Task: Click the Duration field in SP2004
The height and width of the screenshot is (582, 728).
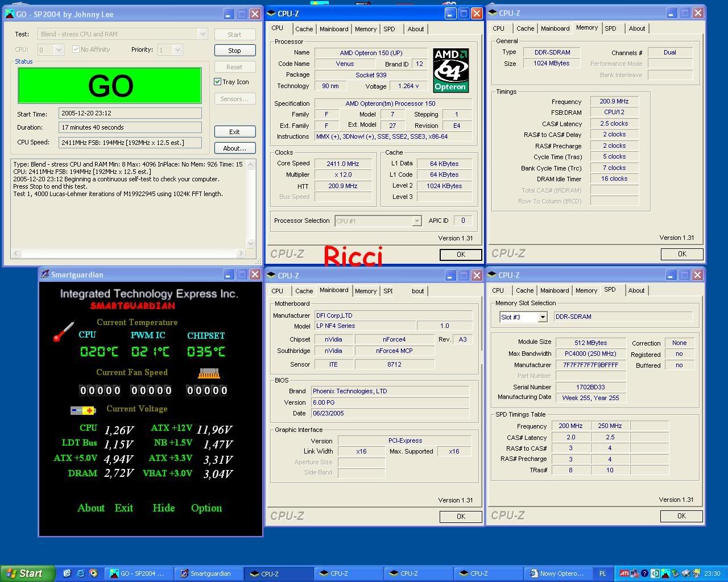Action: pyautogui.click(x=130, y=127)
